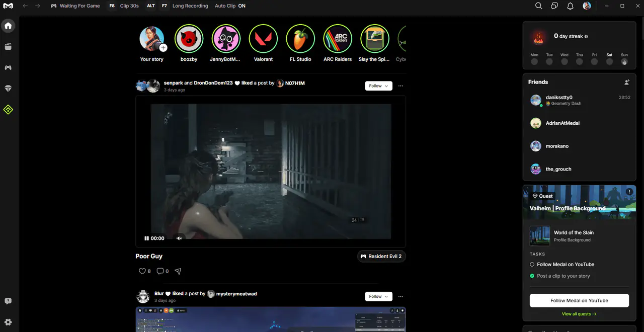The height and width of the screenshot is (332, 644).
Task: Open World of the Slain background thumbnail
Action: (540, 236)
